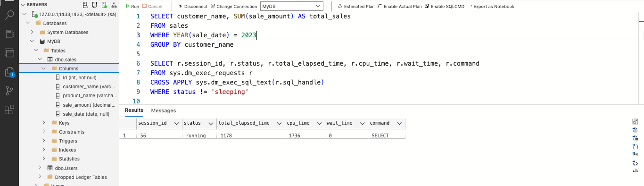
Task: Click the Export as Notebook arrow icon
Action: [470, 7]
